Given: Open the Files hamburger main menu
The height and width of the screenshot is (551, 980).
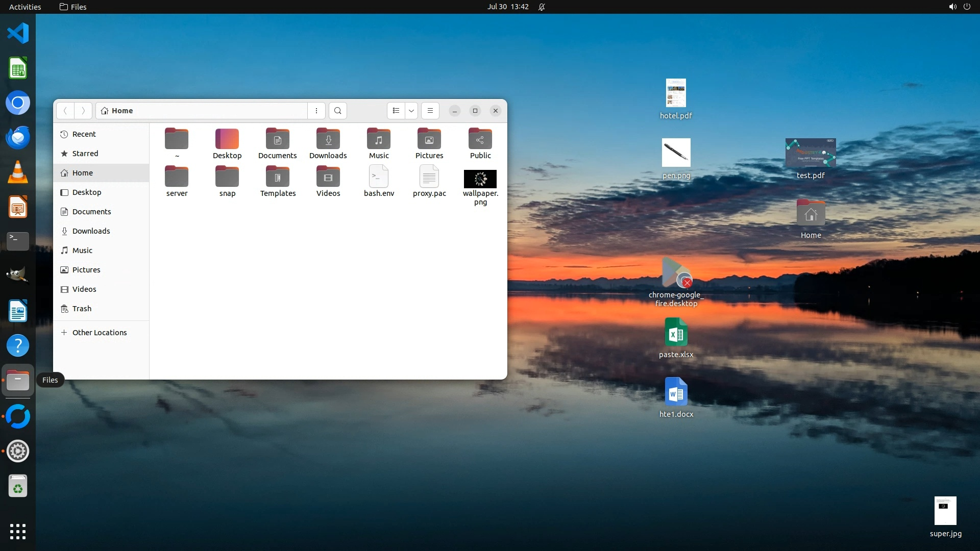Looking at the screenshot, I should [x=430, y=111].
